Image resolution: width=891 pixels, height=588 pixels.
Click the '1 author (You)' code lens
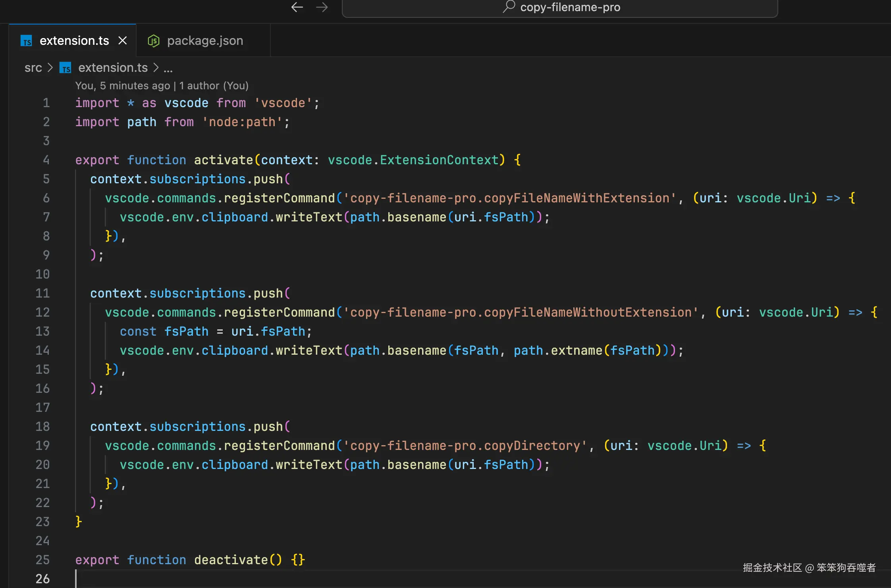click(214, 86)
